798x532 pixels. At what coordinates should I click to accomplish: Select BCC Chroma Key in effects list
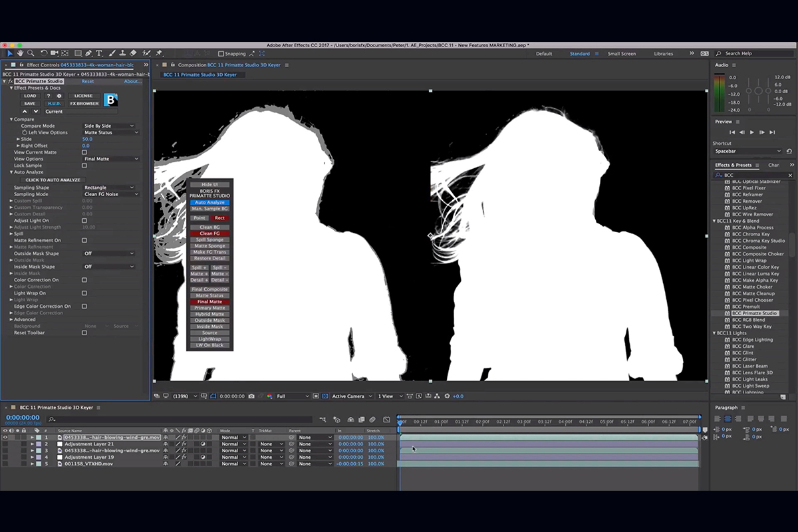(x=751, y=234)
